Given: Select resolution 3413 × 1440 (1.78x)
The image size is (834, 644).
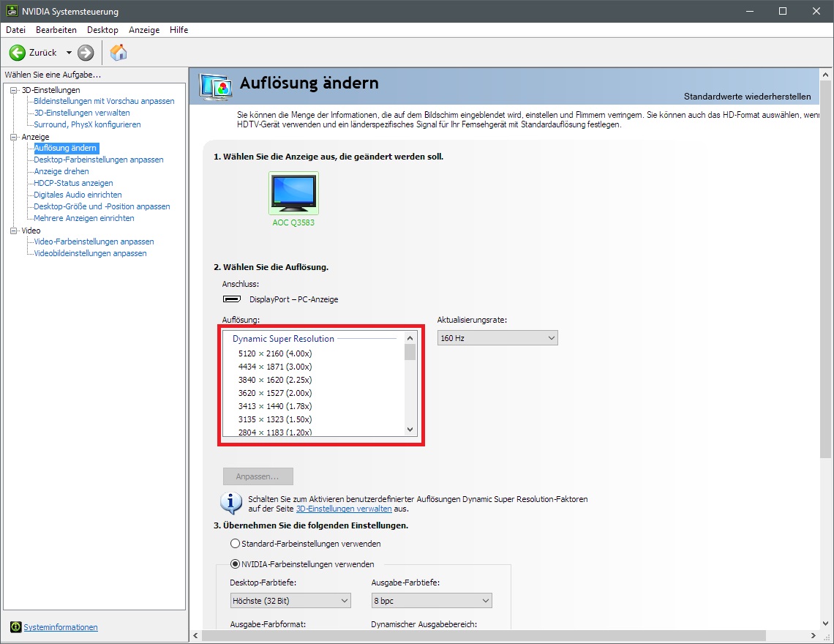Looking at the screenshot, I should click(x=275, y=406).
